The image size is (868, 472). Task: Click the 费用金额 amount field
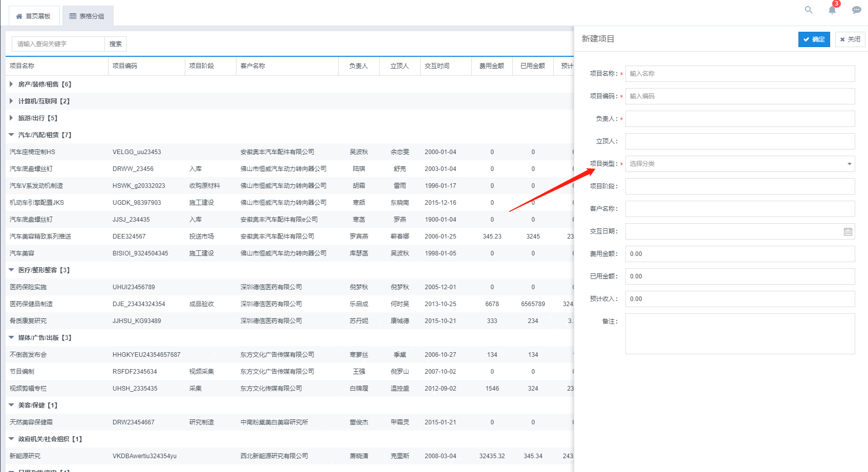tap(740, 254)
